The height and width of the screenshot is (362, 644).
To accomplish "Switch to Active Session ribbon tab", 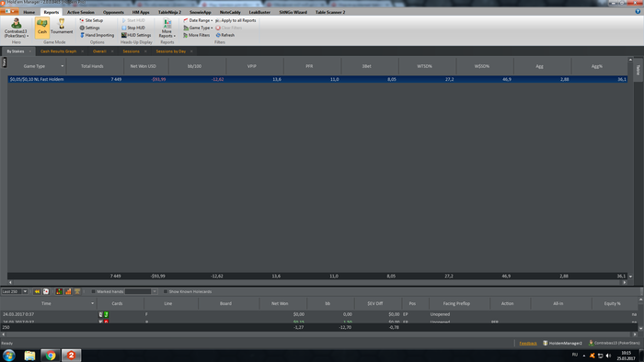I will click(81, 12).
